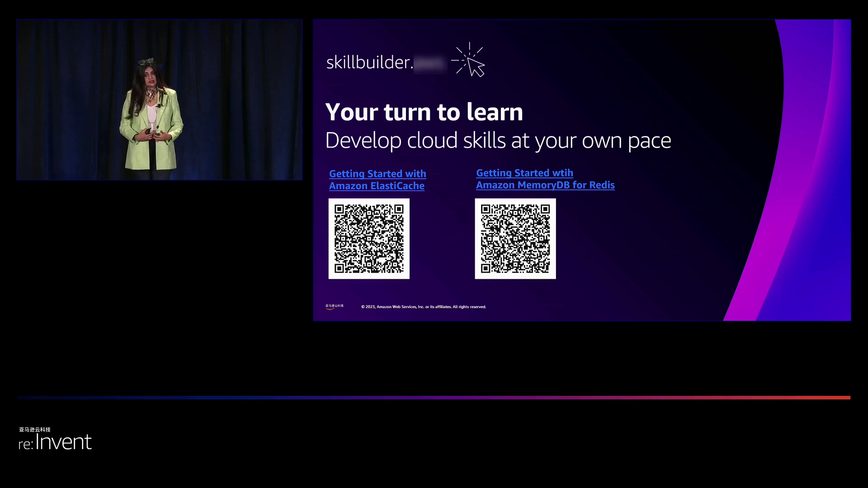Click the MemoryDB for Redis QR code
The height and width of the screenshot is (488, 868).
pyautogui.click(x=515, y=239)
